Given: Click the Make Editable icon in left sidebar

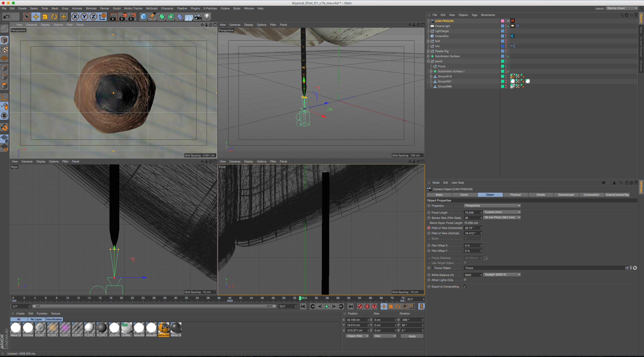Looking at the screenshot, I should 5,28.
